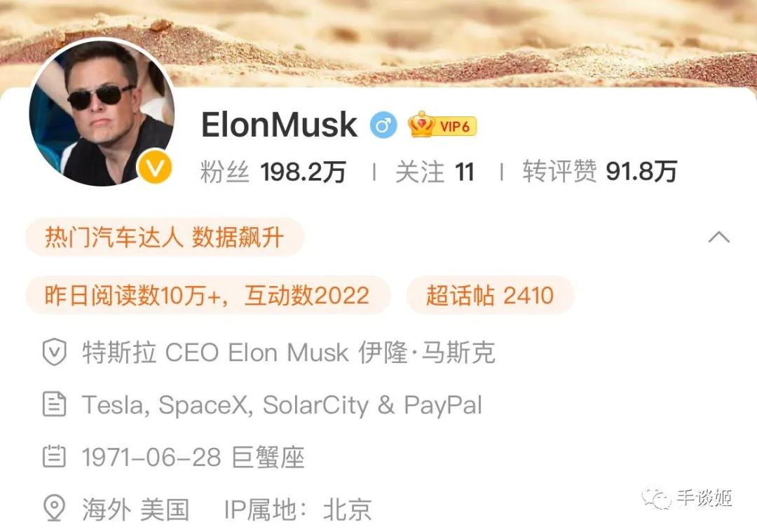Image resolution: width=757 pixels, height=532 pixels.
Task: Open the VIP6 crown membership badge
Action: tap(442, 125)
